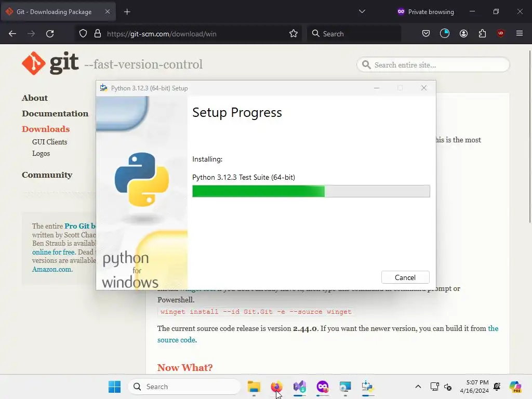Open the clock and date flyout
Viewport: 532px width, 399px height.
pyautogui.click(x=474, y=387)
